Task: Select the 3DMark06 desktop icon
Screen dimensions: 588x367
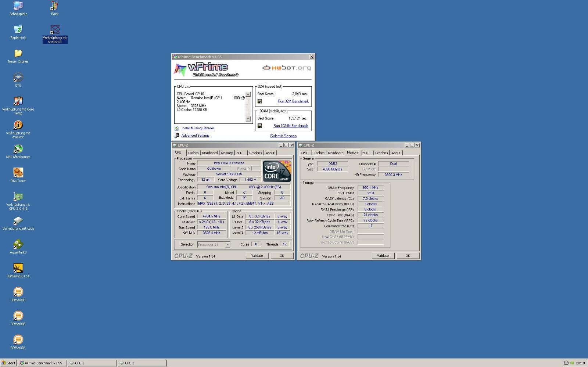Action: coord(18,340)
